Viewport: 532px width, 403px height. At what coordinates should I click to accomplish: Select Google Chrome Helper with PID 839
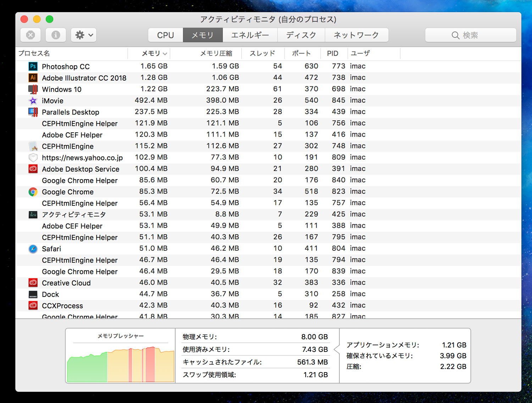[80, 271]
